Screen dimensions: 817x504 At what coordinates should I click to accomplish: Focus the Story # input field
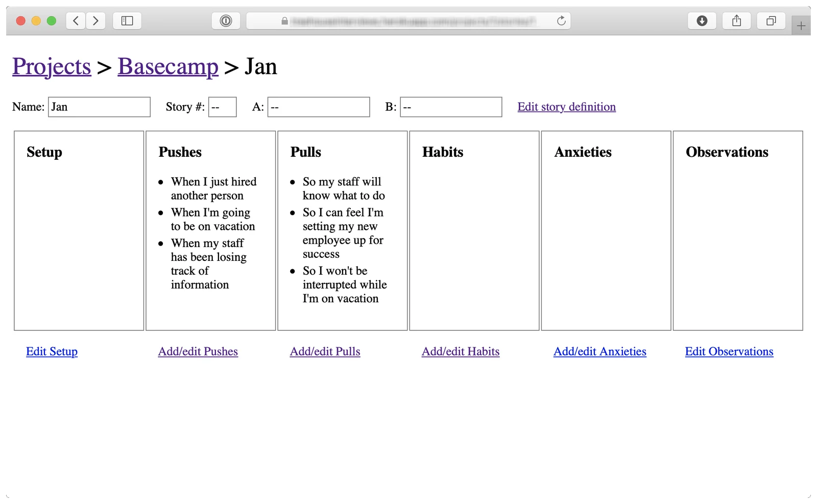(223, 107)
